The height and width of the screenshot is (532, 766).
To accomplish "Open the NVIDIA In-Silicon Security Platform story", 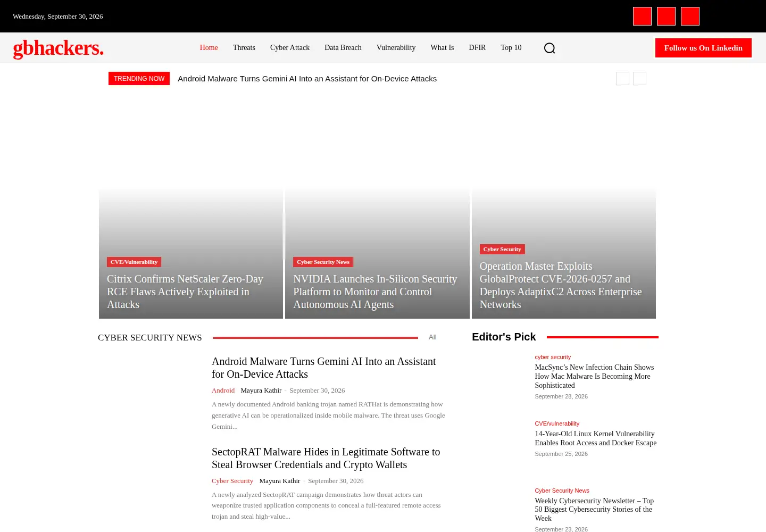I will [375, 292].
